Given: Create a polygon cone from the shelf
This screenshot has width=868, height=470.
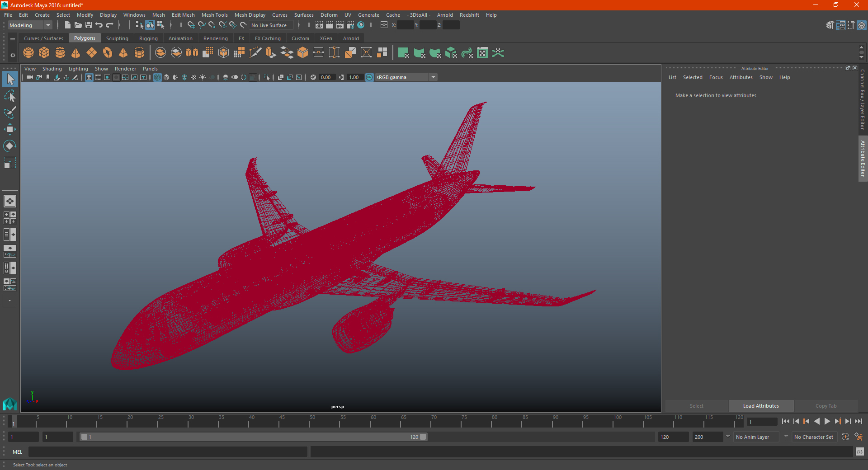Looking at the screenshot, I should point(76,53).
